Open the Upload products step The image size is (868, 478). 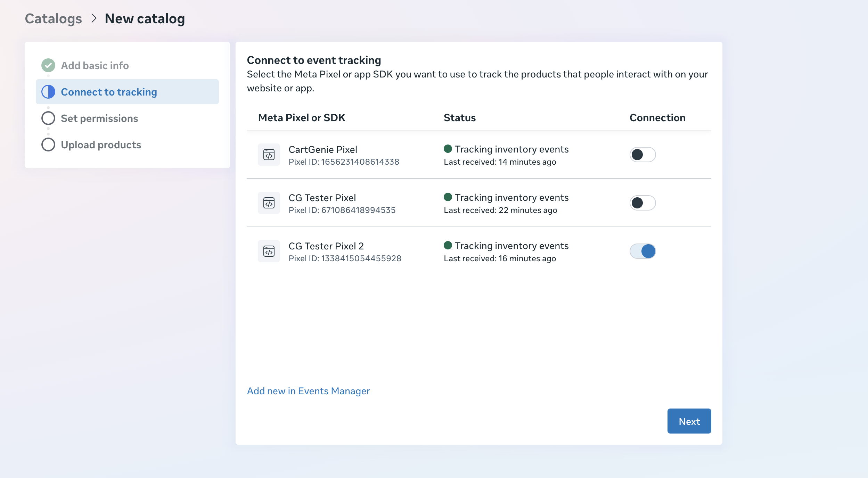click(x=101, y=145)
